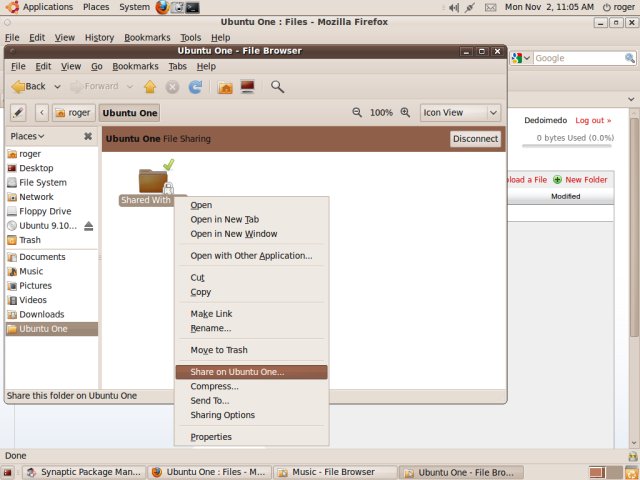Click the eject icon next to Ubuntu 9.10
This screenshot has width=640, height=480.
pos(89,226)
